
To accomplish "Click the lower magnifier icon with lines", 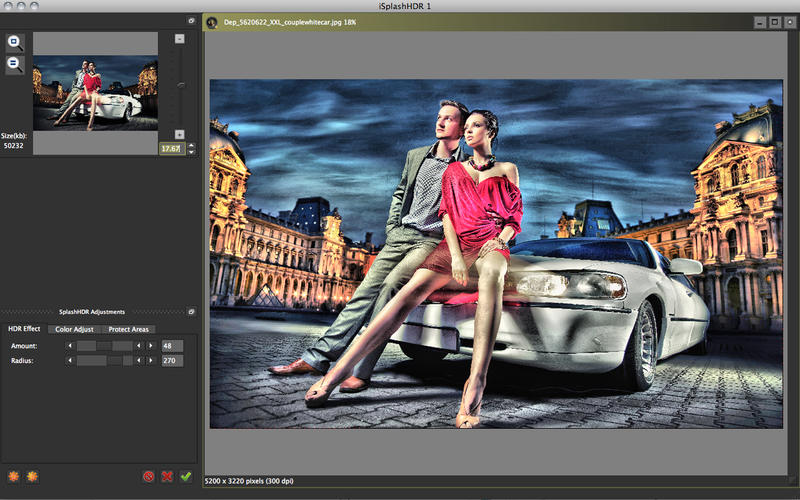I will [x=15, y=65].
